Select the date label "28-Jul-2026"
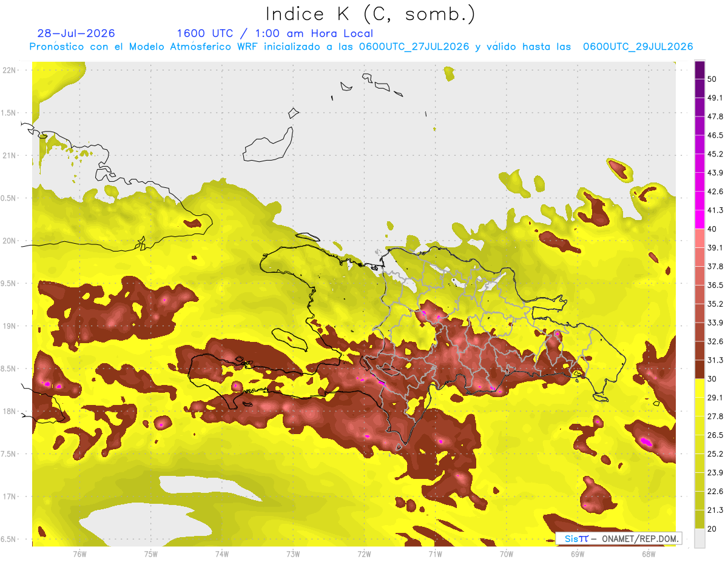The height and width of the screenshot is (562, 728). click(76, 33)
